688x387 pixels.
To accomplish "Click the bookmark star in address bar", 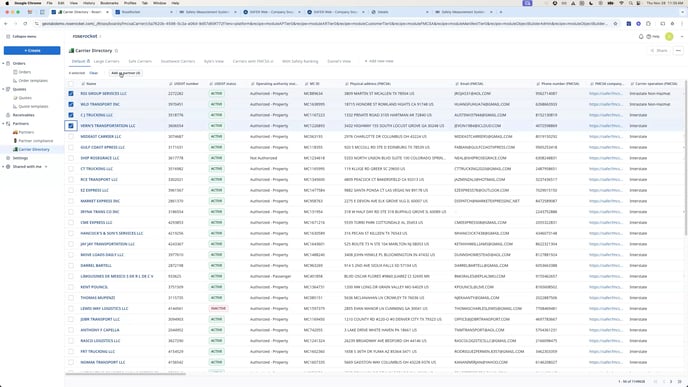I will pyautogui.click(x=615, y=24).
